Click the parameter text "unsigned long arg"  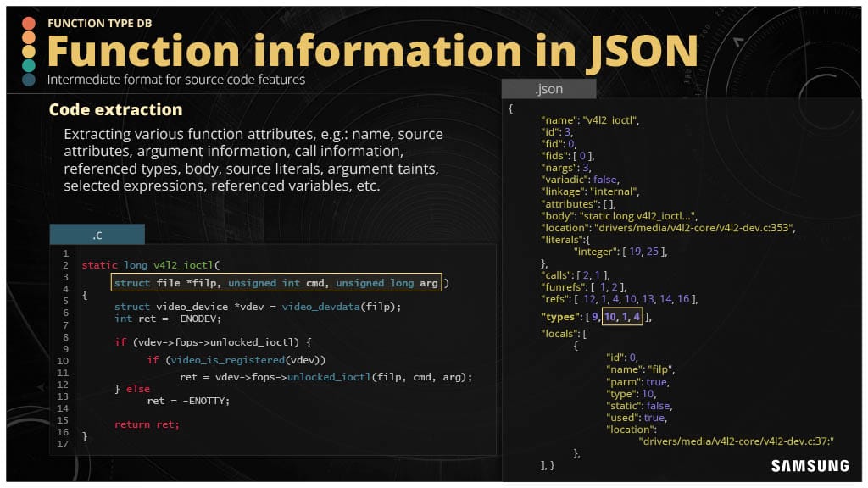coord(387,283)
